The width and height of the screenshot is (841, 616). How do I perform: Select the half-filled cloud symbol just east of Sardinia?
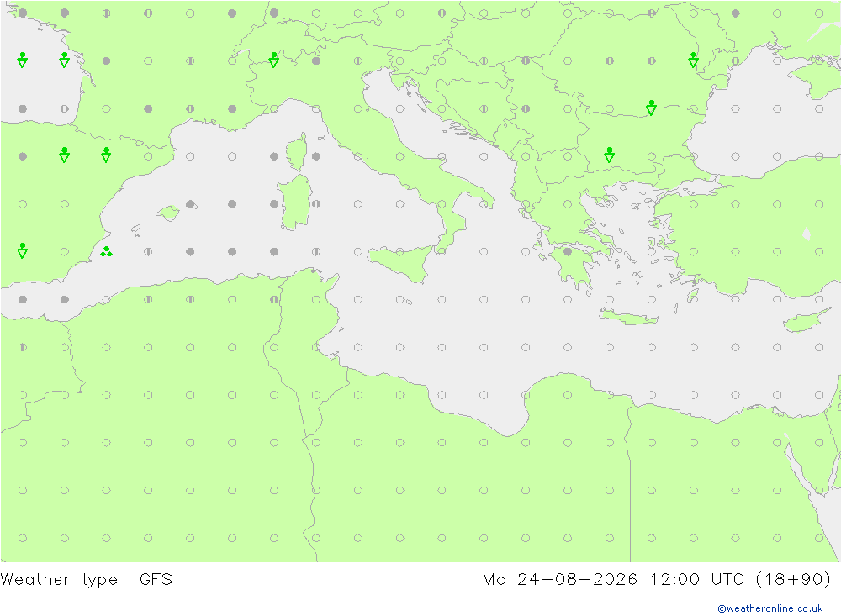(x=316, y=204)
